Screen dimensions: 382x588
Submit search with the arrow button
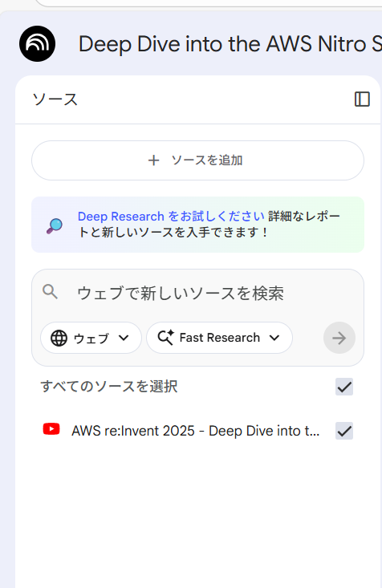click(x=339, y=338)
